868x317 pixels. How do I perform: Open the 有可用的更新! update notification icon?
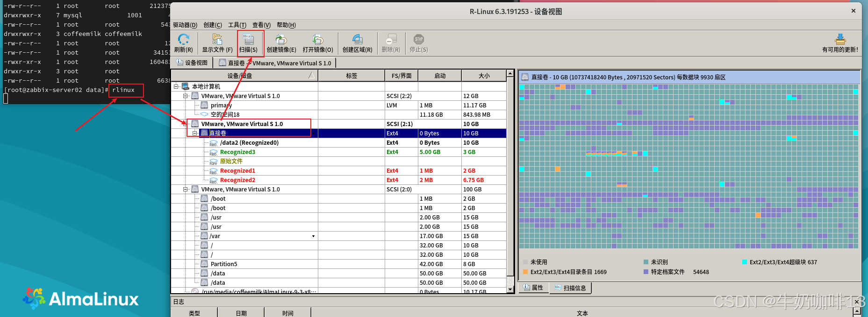[x=840, y=39]
